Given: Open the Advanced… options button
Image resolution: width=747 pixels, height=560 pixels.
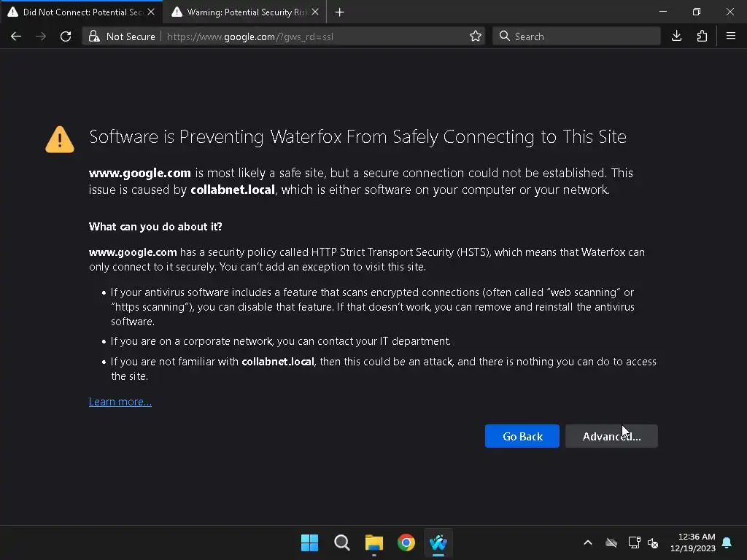Looking at the screenshot, I should pos(611,436).
